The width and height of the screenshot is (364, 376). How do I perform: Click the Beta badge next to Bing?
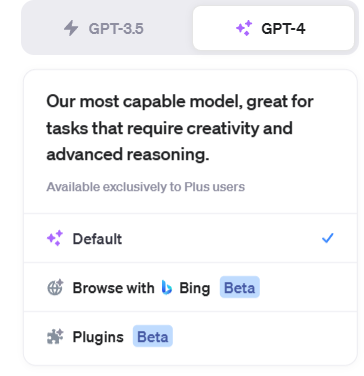click(240, 287)
